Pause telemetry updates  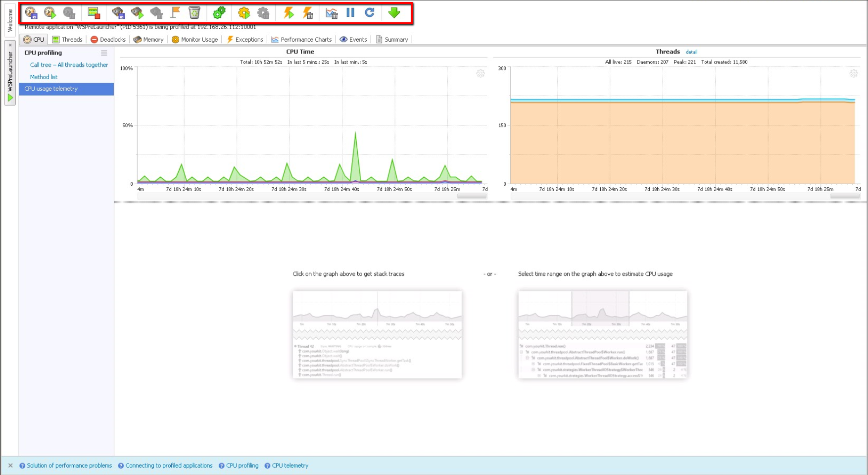coord(350,12)
